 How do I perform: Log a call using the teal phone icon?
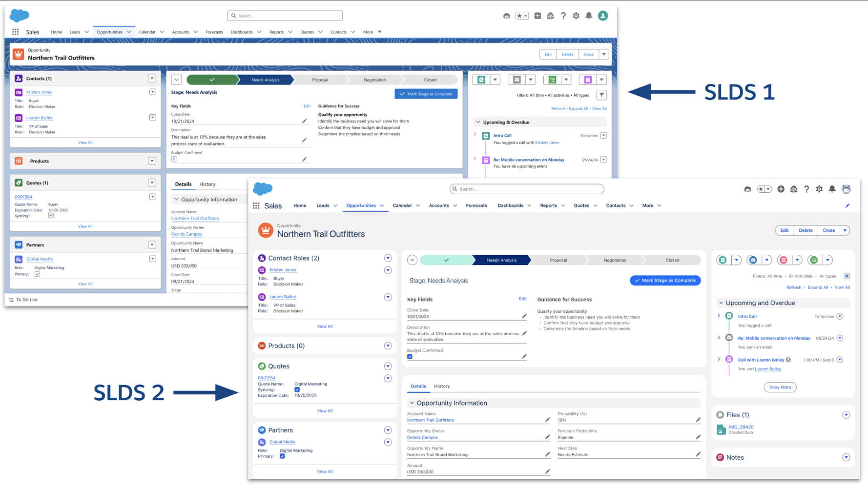tap(723, 260)
